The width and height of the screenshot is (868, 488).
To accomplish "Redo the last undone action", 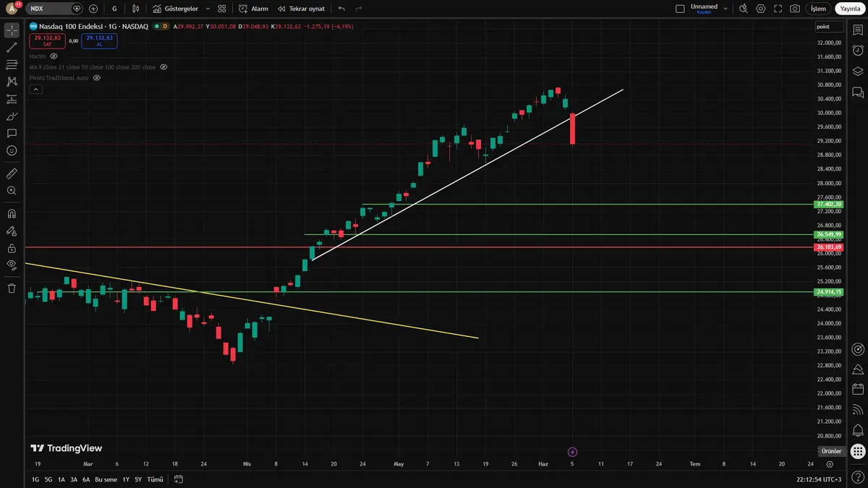I will 359,9.
